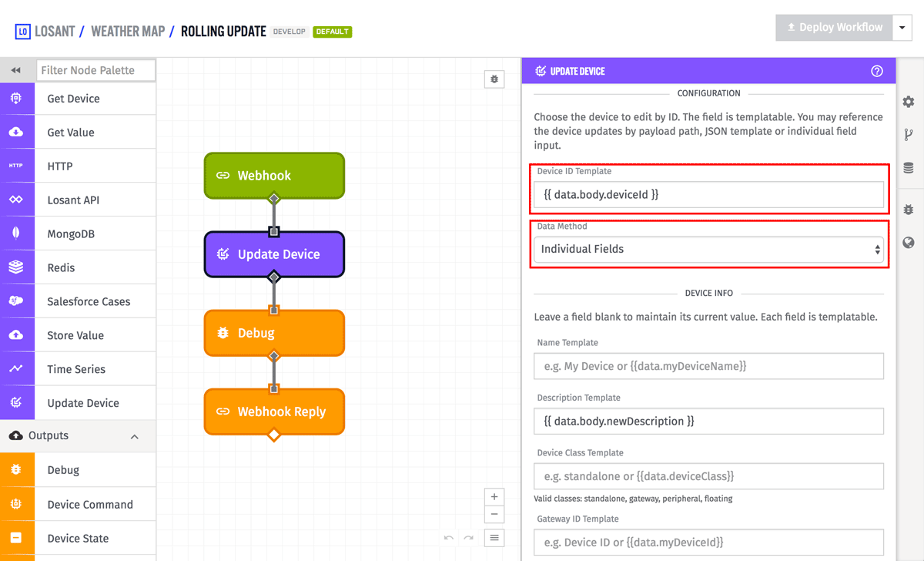Collapse the node palette with double-arrow icon
Image resolution: width=924 pixels, height=561 pixels.
point(15,70)
